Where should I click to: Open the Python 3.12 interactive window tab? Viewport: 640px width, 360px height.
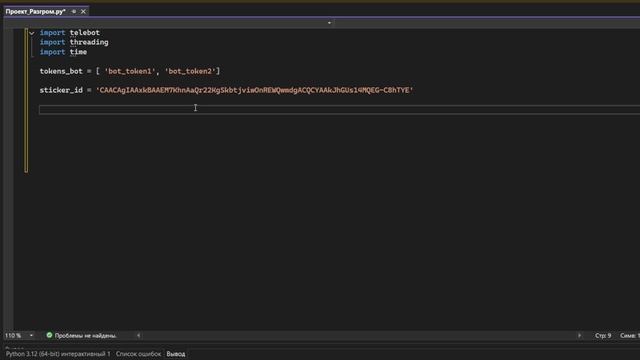point(58,354)
